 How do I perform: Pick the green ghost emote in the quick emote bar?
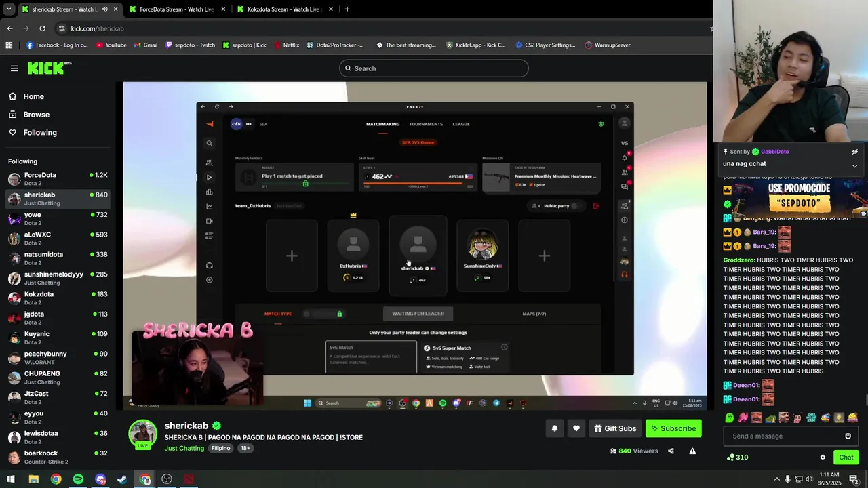730,418
